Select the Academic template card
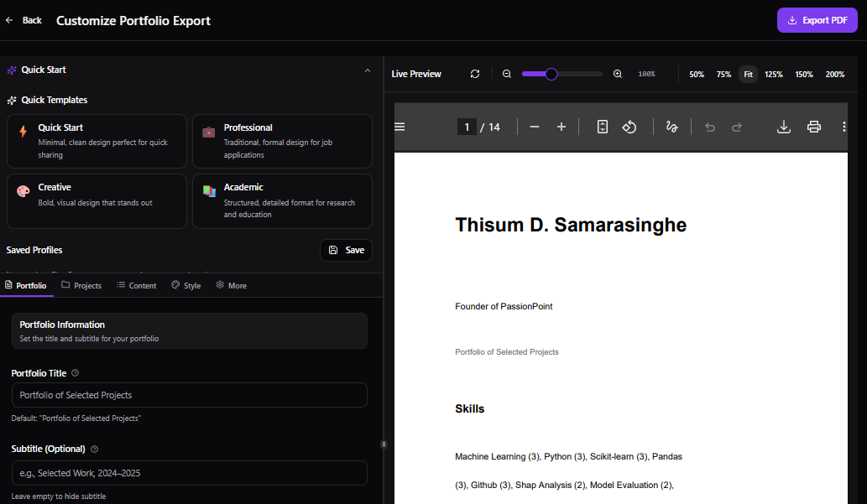Image resolution: width=867 pixels, height=504 pixels. (282, 201)
